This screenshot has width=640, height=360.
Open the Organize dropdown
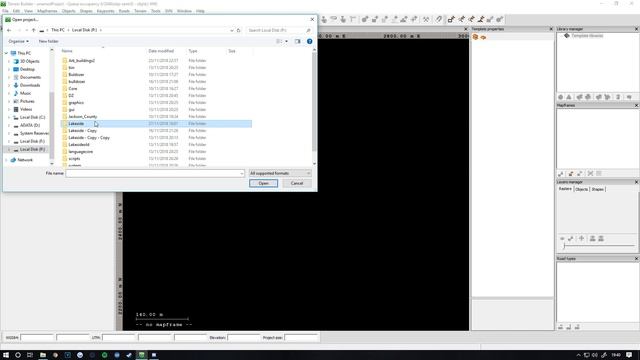pyautogui.click(x=18, y=41)
